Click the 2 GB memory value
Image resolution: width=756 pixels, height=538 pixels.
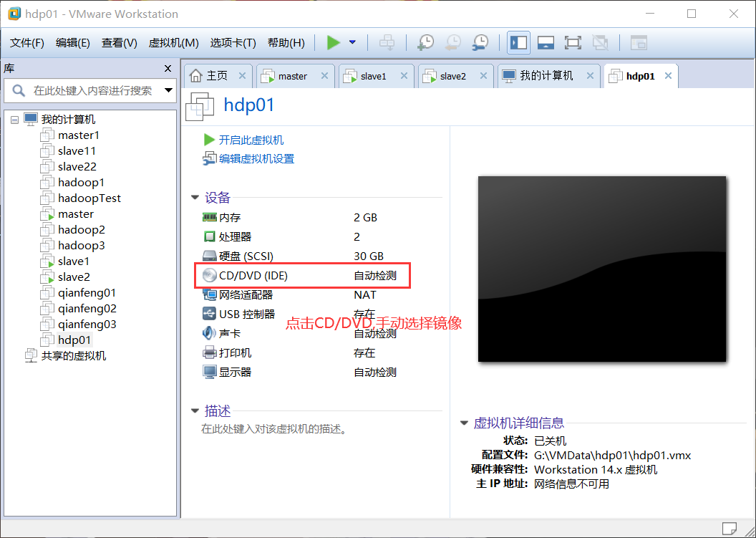[x=365, y=218]
